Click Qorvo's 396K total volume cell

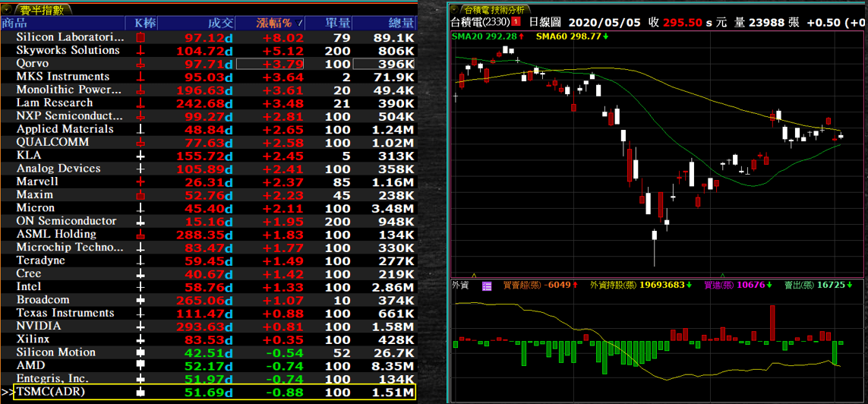point(383,64)
